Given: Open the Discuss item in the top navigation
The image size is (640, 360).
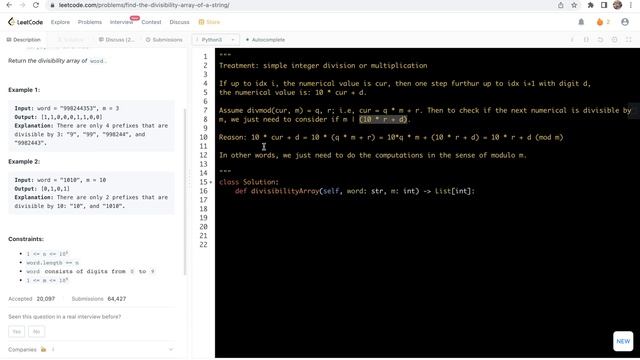Looking at the screenshot, I should [180, 22].
